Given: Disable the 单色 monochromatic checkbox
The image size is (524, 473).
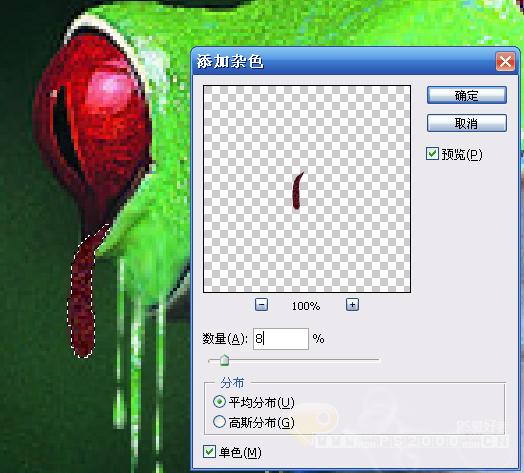Looking at the screenshot, I should pyautogui.click(x=209, y=452).
